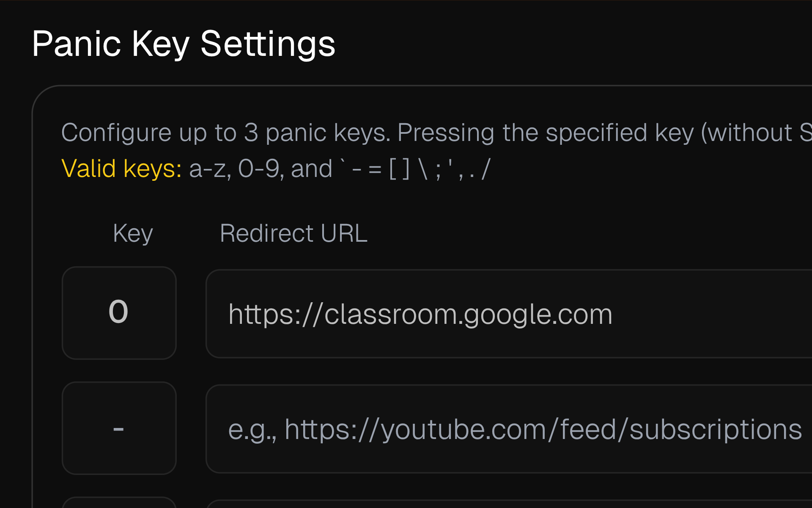Click the "(without" text in the description
The height and width of the screenshot is (508, 812).
click(746, 133)
